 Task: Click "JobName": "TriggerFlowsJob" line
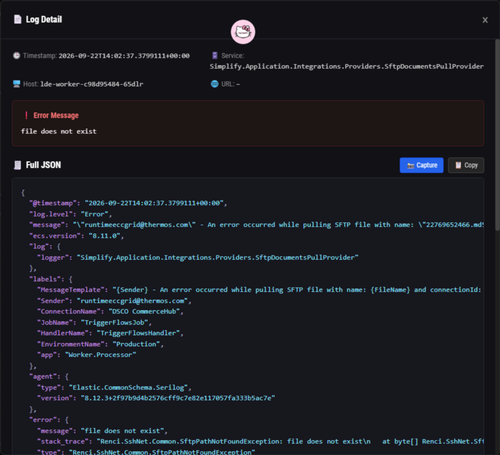click(x=94, y=322)
